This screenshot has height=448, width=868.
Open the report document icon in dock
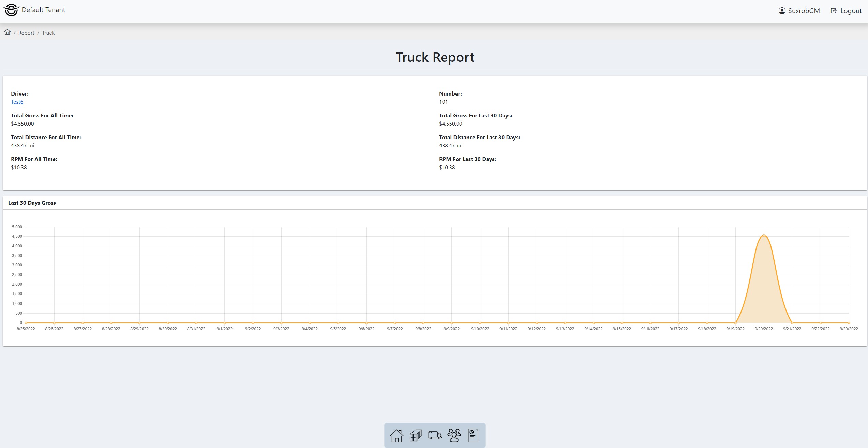[473, 435]
